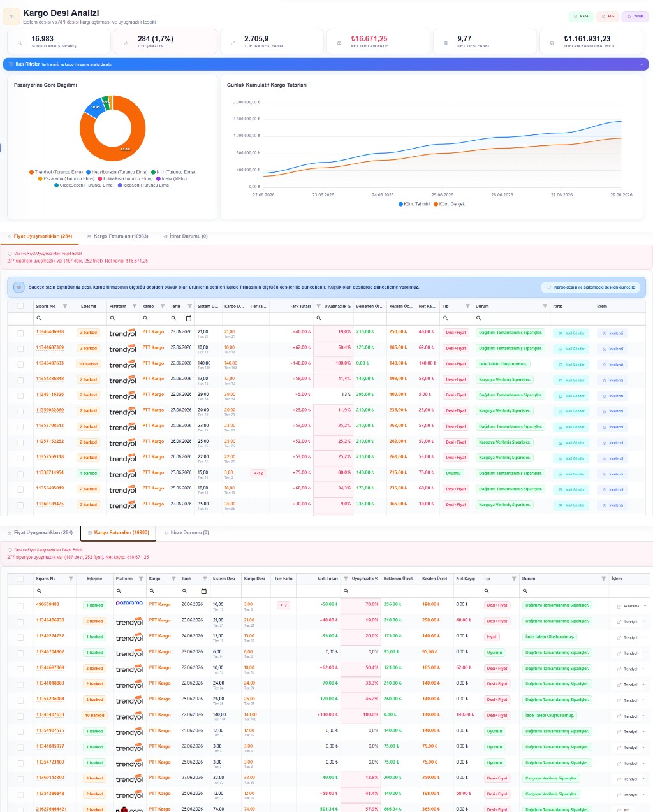This screenshot has height=812, width=653.
Task: Click Kargo desisi ile sistemdeki desileri güncelle button
Action: [x=591, y=287]
